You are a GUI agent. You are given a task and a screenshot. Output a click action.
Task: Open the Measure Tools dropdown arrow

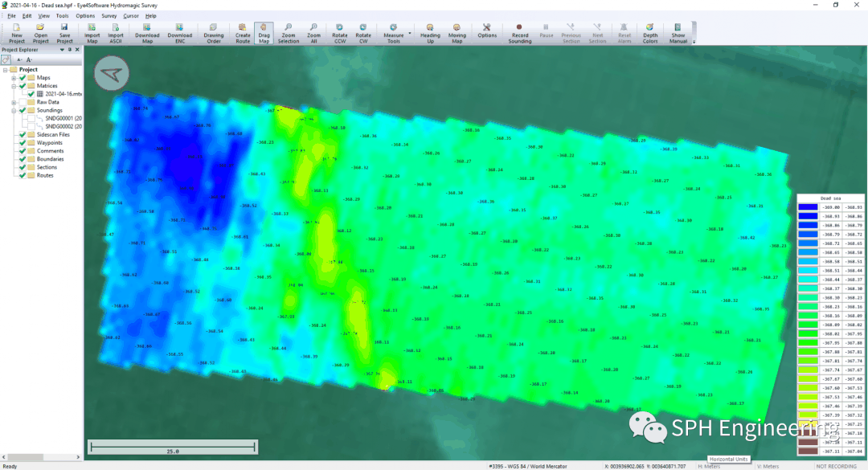coord(410,34)
